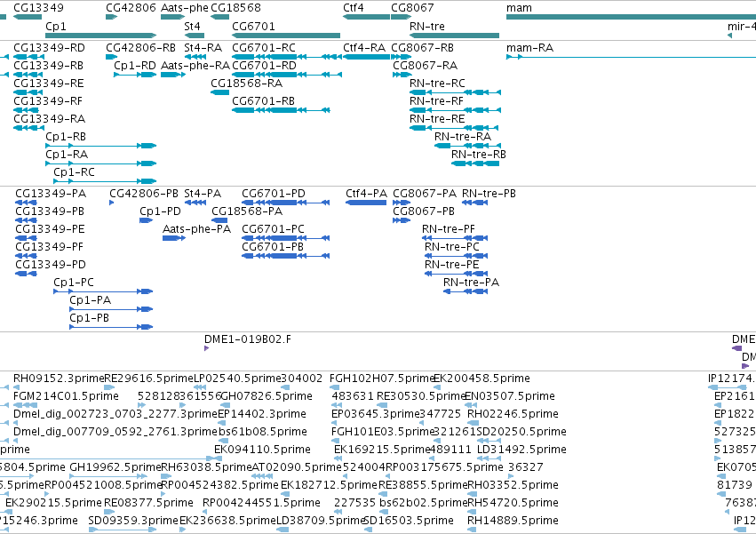Click the Aats-phe-PA protein label
The height and width of the screenshot is (534, 756).
pos(196,229)
